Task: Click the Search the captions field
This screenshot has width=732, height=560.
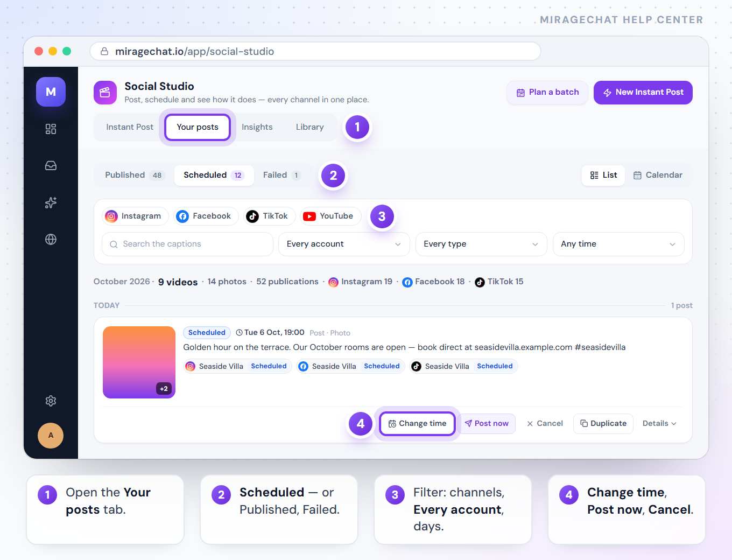Action: point(187,244)
